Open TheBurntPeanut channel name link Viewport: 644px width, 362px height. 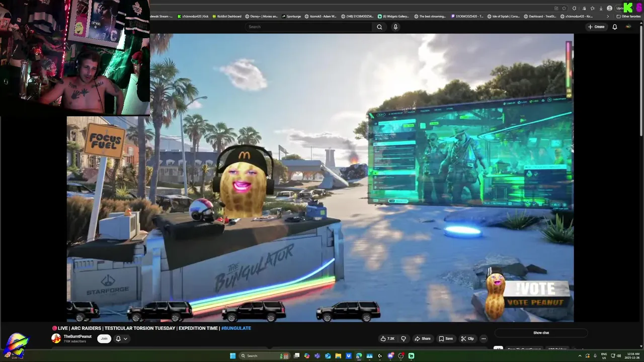[x=77, y=336]
